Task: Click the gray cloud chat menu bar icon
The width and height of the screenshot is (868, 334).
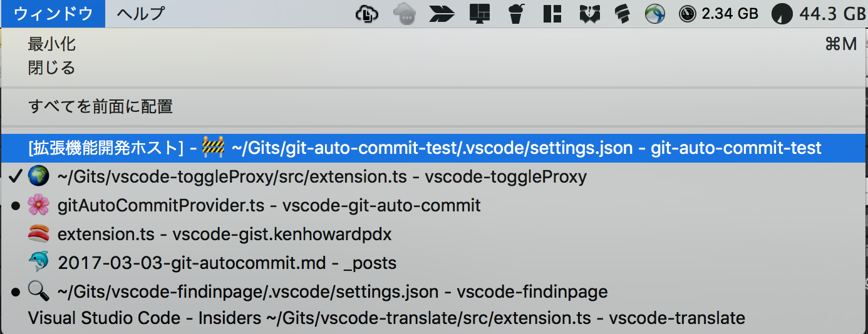Action: click(405, 13)
